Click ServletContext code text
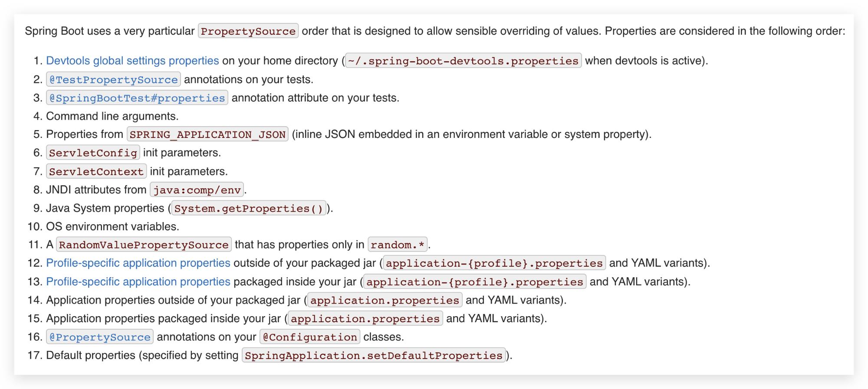 96,171
